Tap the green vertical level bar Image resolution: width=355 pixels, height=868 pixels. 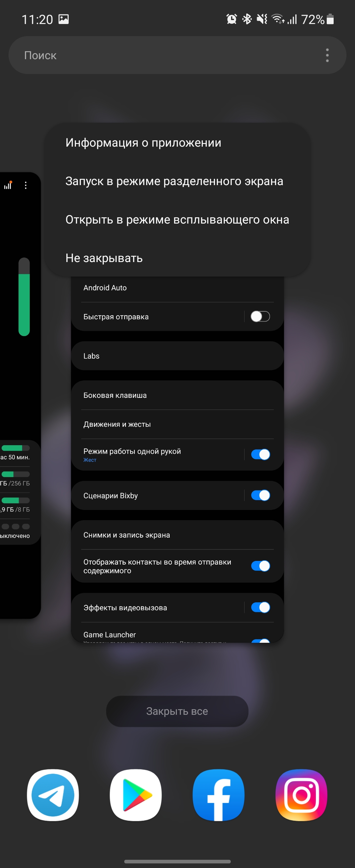24,297
